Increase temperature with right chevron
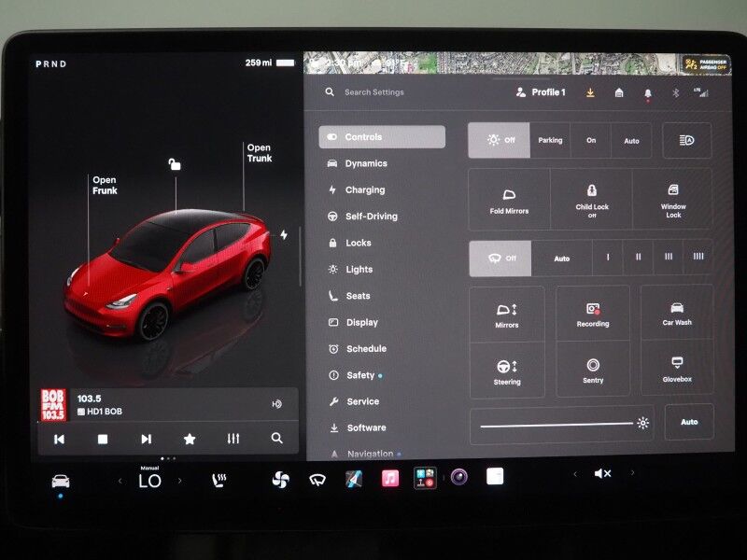 coord(179,481)
